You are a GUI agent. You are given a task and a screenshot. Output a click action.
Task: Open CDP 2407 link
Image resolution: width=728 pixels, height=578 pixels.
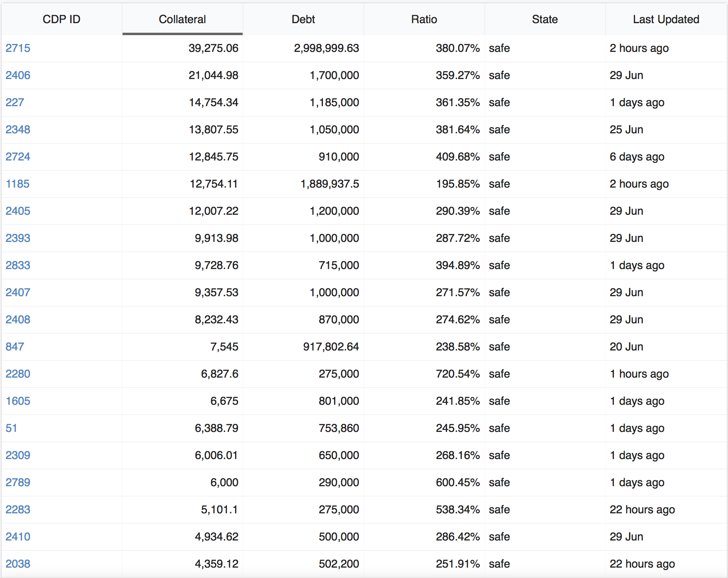click(18, 292)
